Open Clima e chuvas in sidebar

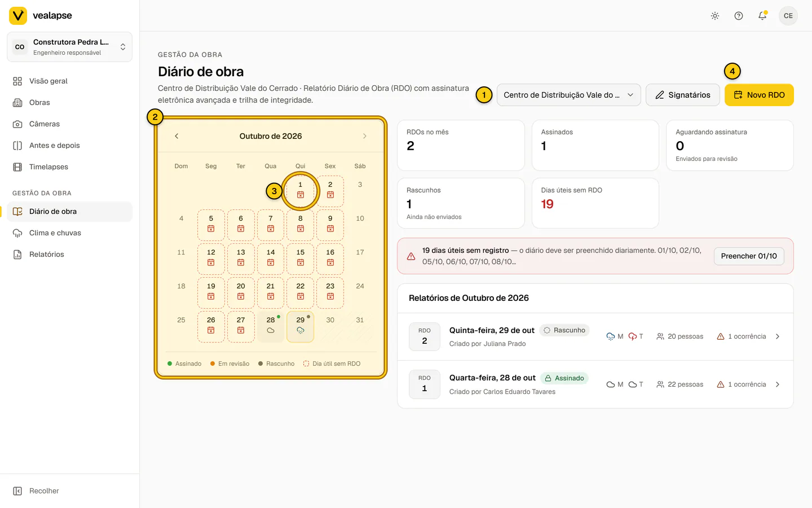click(x=69, y=233)
